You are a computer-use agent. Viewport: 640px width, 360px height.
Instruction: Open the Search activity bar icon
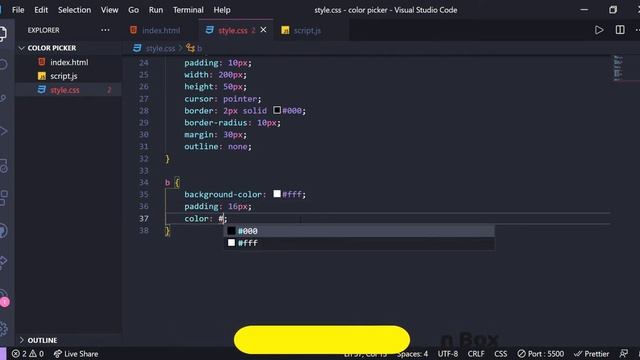3,64
